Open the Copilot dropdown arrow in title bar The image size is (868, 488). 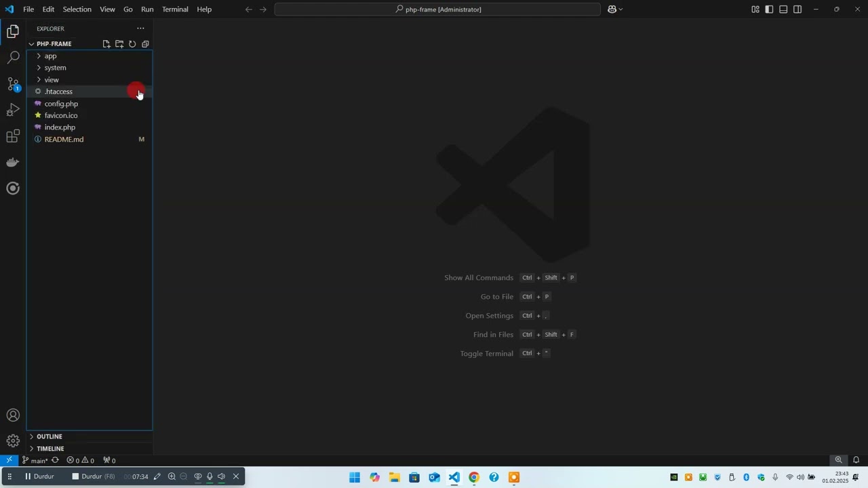620,9
